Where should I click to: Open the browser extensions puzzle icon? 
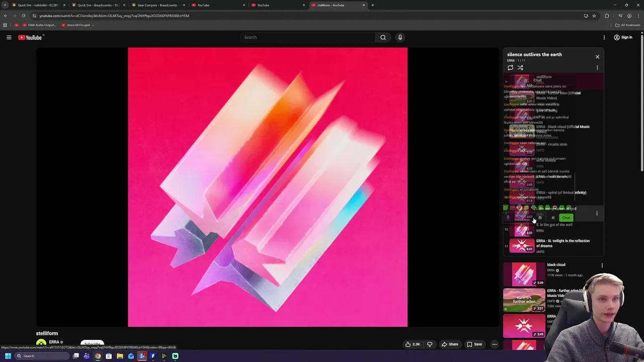(607, 16)
